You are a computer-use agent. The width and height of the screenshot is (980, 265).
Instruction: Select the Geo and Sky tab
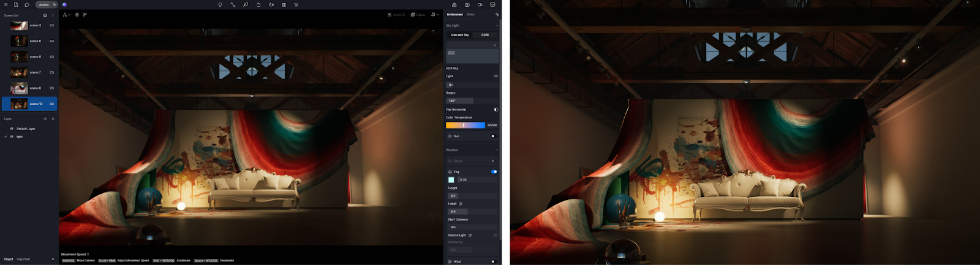pyautogui.click(x=460, y=35)
